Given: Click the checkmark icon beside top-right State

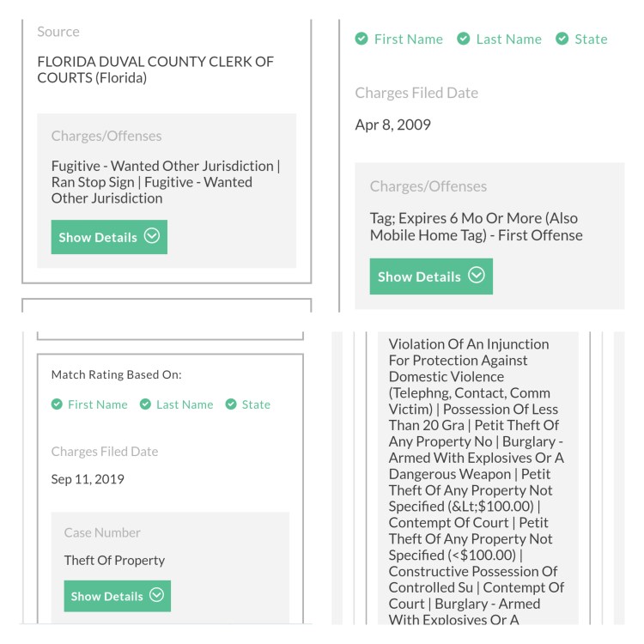Looking at the screenshot, I should [x=562, y=39].
